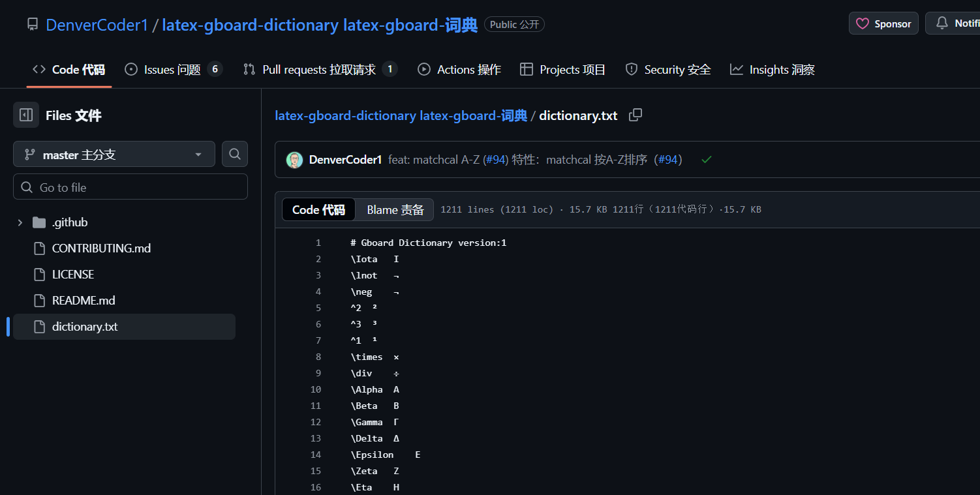Image resolution: width=980 pixels, height=495 pixels.
Task: Click the '\lnot' code line
Action: (375, 275)
